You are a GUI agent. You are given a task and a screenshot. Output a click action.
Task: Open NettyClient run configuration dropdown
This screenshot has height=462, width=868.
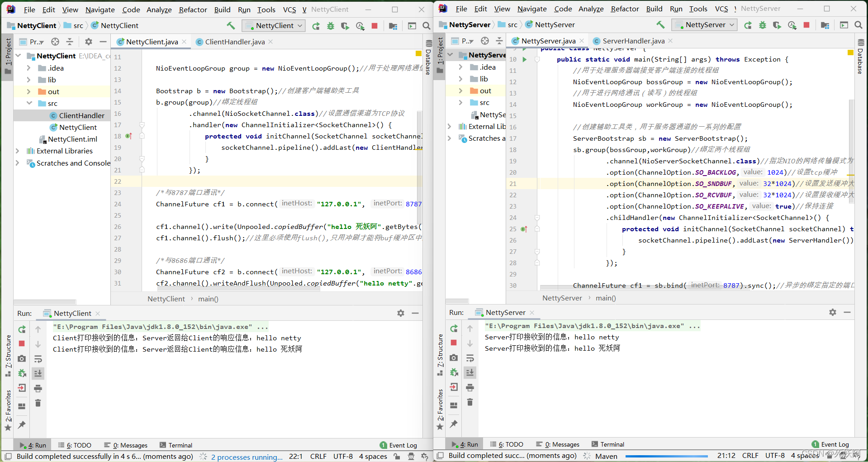click(274, 26)
